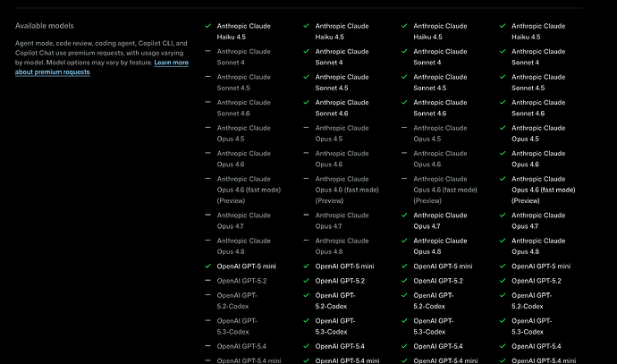
Task: Click the dash icon beside Claude Sonnet 4.6
Action: coord(207,102)
